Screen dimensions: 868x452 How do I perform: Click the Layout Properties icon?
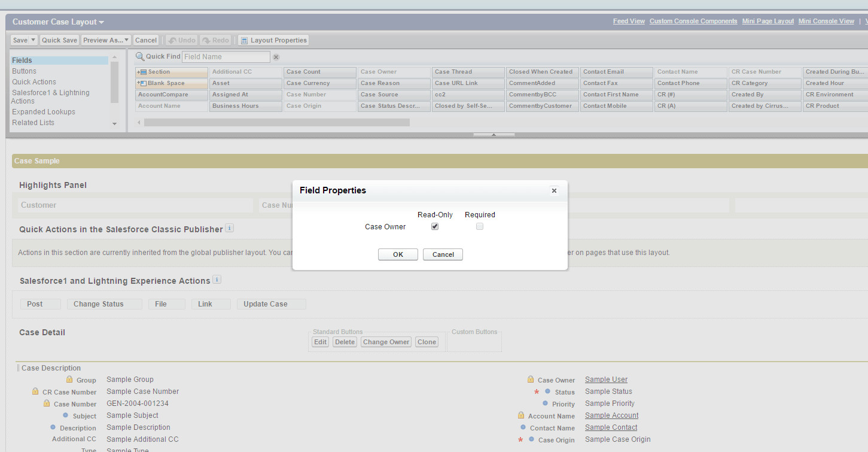pyautogui.click(x=244, y=40)
